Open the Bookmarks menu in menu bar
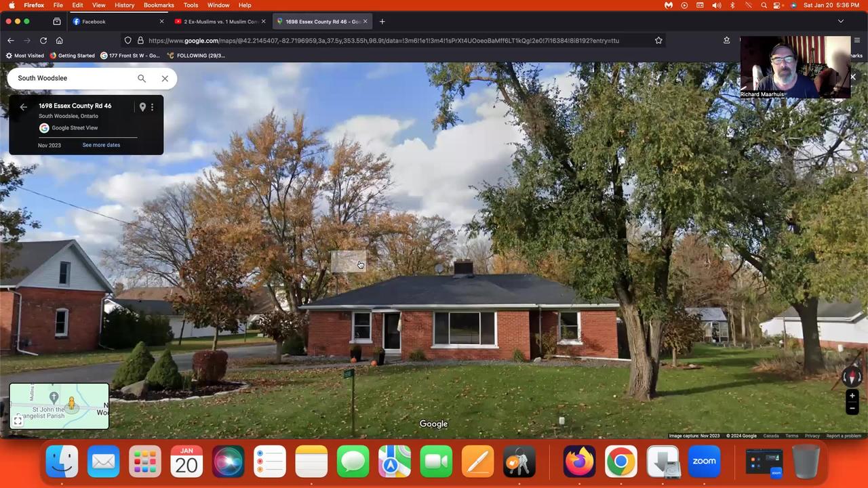The height and width of the screenshot is (488, 868). point(159,5)
